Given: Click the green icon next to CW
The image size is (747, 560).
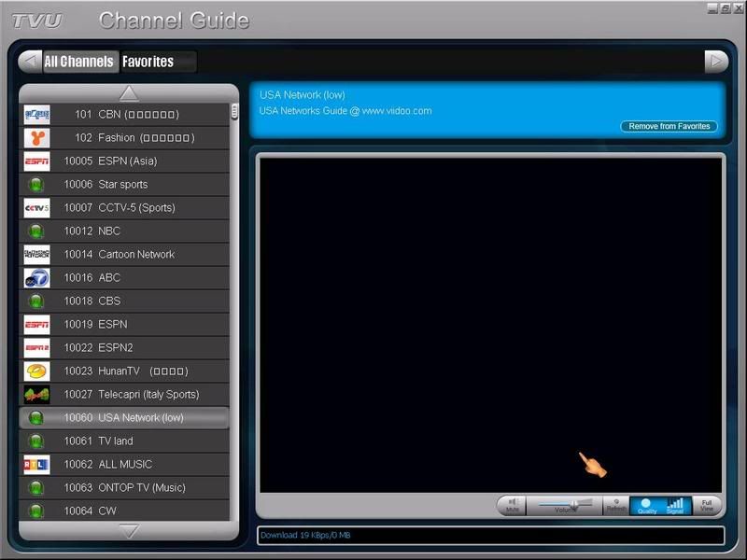Looking at the screenshot, I should pyautogui.click(x=36, y=511).
